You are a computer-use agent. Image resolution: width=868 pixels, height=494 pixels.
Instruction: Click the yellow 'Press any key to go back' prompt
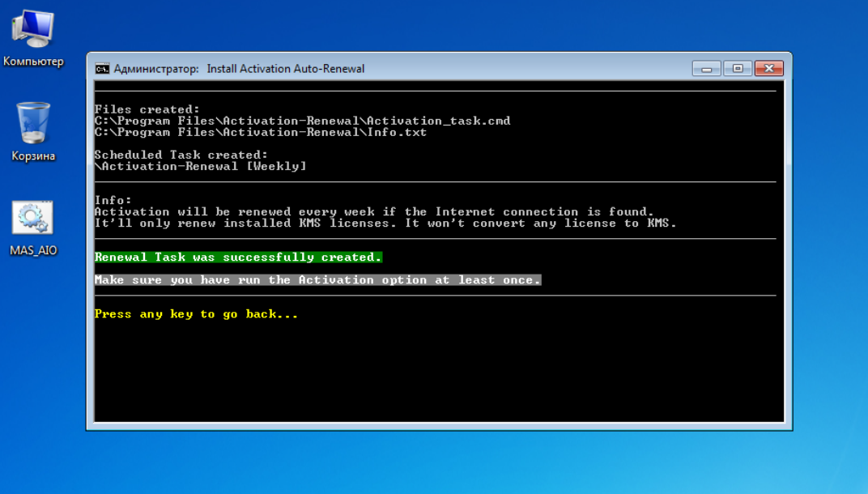(x=196, y=314)
